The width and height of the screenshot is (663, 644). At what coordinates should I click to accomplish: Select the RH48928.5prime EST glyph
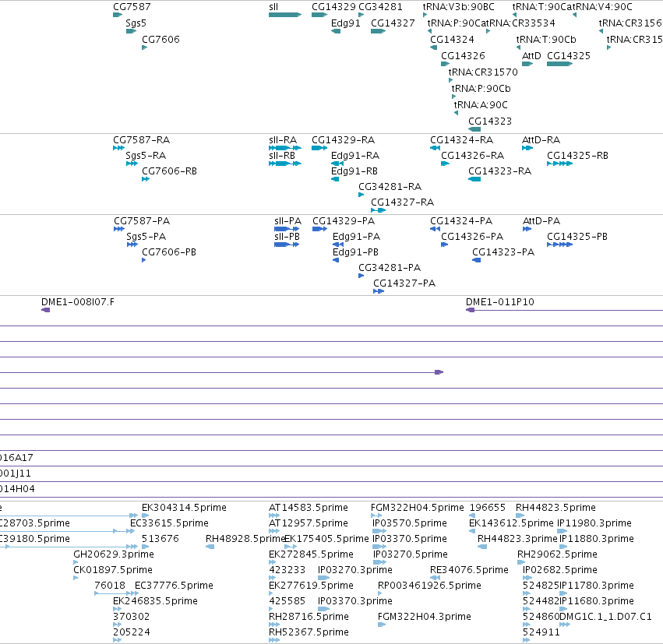pos(210,547)
